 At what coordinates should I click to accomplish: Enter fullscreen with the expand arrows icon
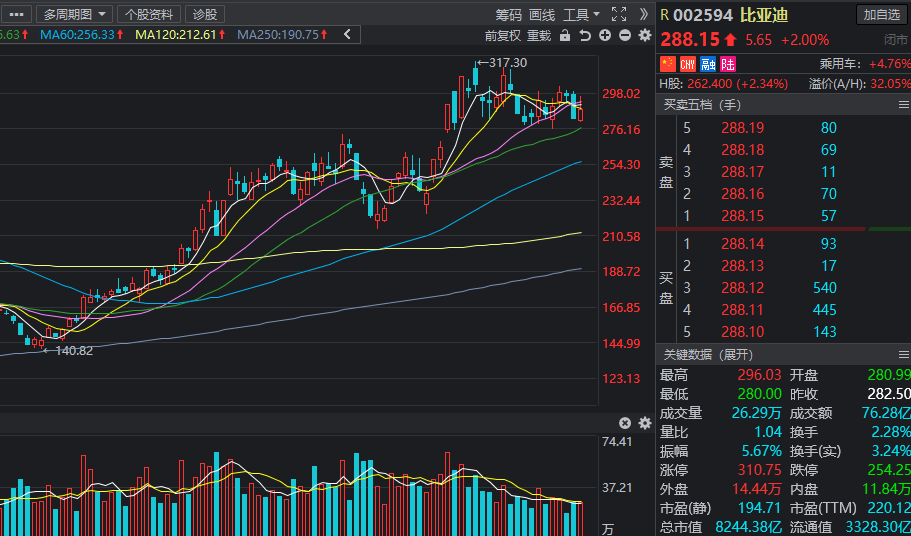[x=618, y=14]
